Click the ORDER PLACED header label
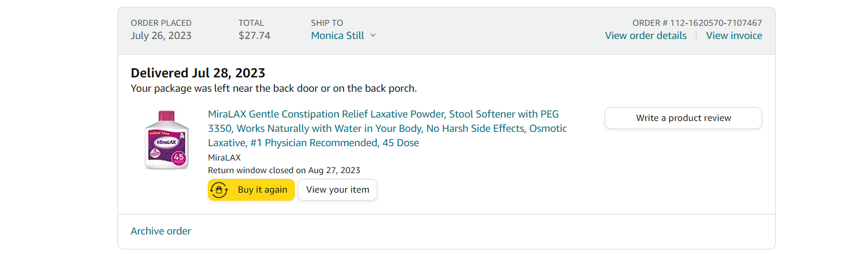The width and height of the screenshot is (868, 254). click(161, 23)
